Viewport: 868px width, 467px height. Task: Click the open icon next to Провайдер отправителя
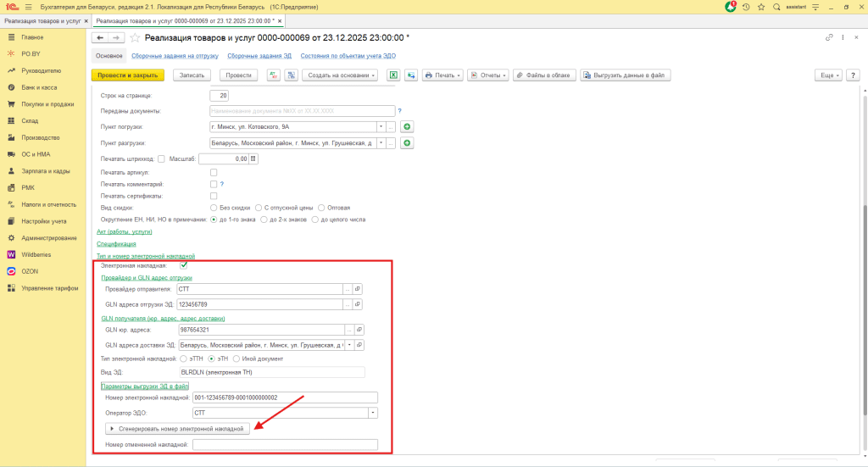(x=358, y=289)
